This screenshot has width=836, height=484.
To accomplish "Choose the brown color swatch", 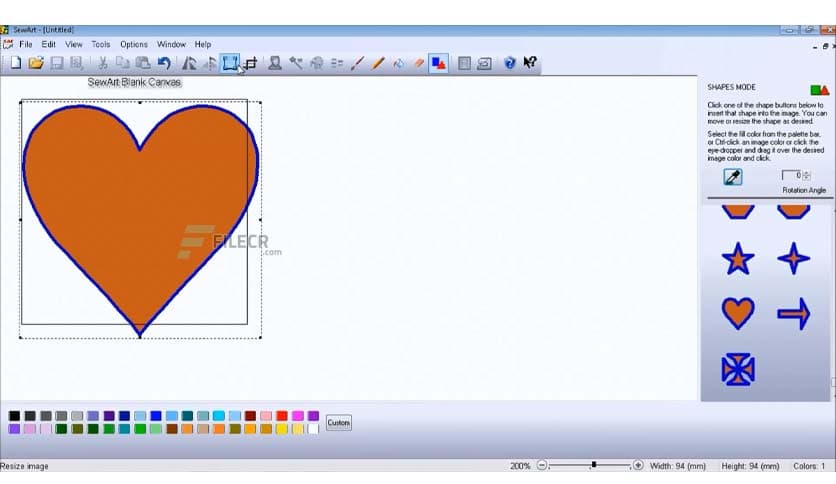I will [172, 429].
